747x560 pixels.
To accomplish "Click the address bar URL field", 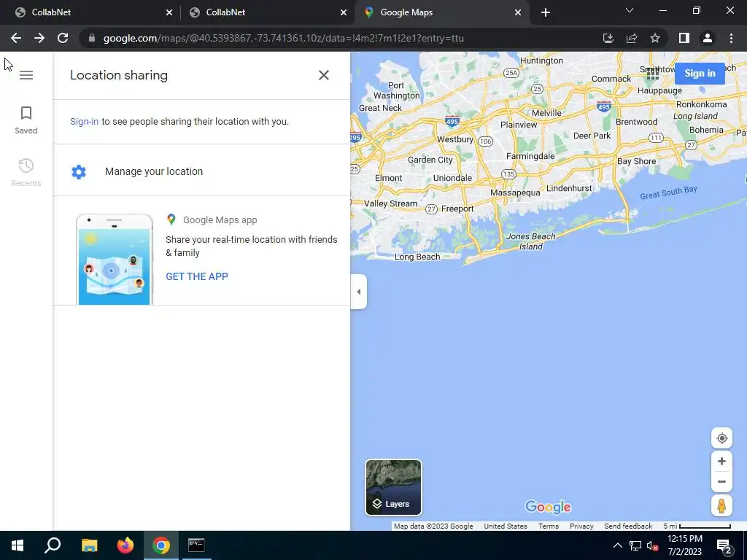I will click(343, 38).
